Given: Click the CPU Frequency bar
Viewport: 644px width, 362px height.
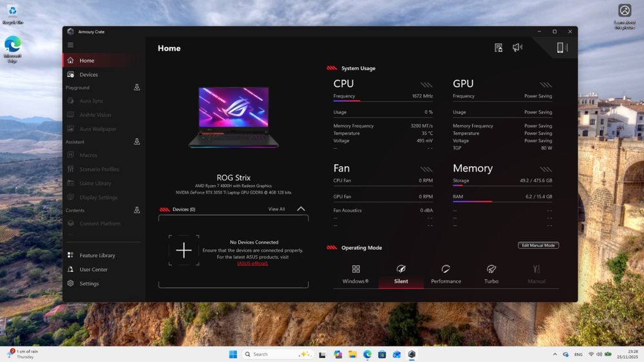Looking at the screenshot, I should tap(383, 100).
